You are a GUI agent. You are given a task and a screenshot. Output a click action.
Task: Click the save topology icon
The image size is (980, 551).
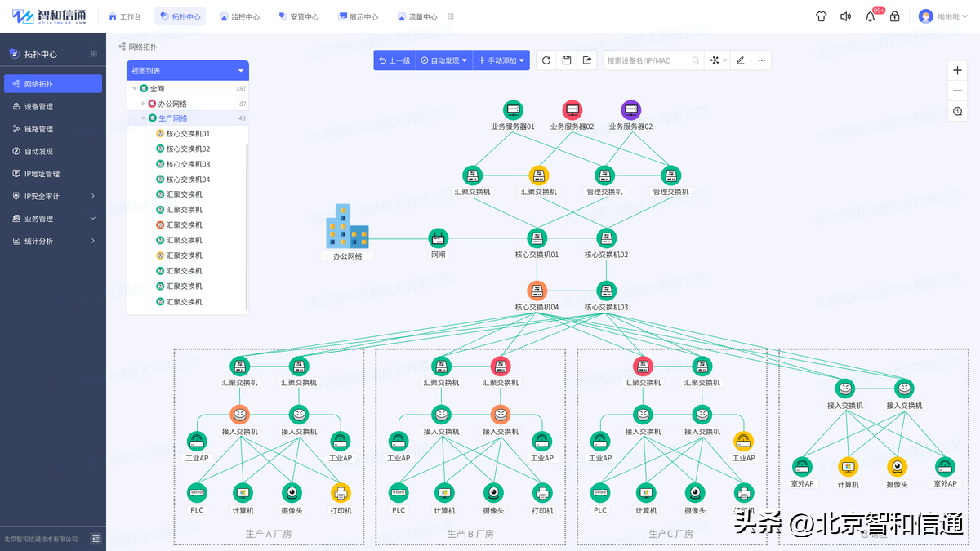[x=566, y=60]
